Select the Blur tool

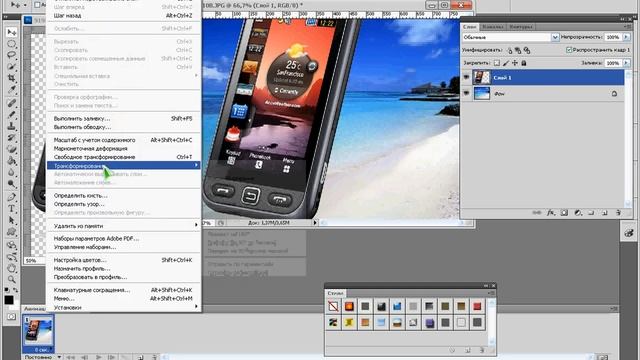[x=11, y=172]
